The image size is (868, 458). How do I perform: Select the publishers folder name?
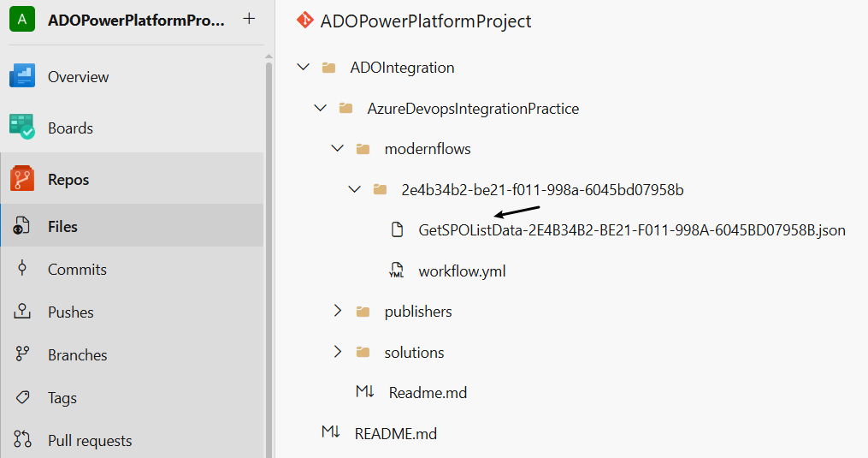point(418,312)
